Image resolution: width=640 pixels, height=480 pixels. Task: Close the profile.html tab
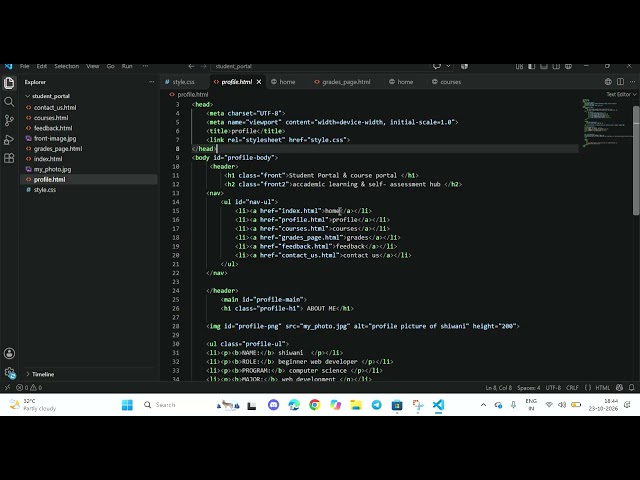[259, 82]
